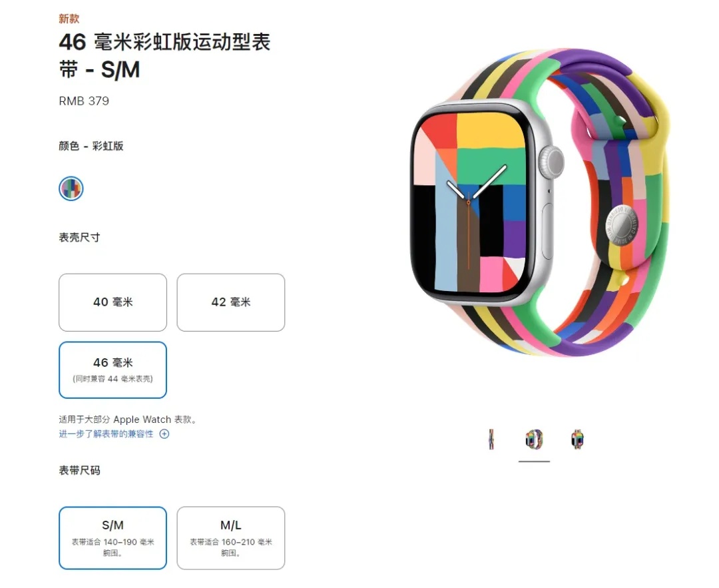Show the third front-view watch thumbnail

577,440
